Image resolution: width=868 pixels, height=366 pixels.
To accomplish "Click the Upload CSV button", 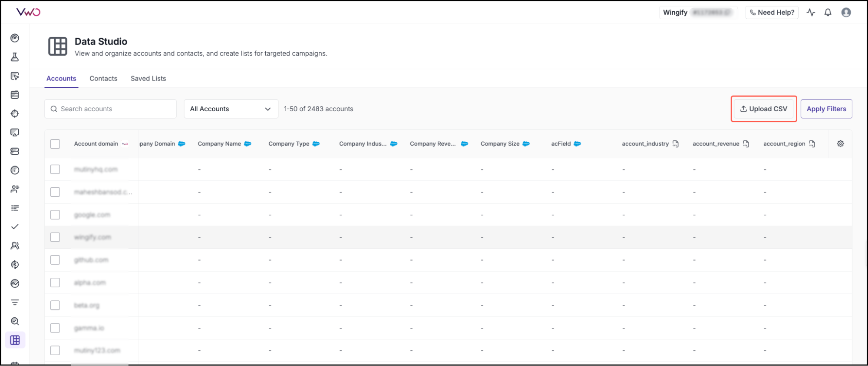I will tap(764, 109).
